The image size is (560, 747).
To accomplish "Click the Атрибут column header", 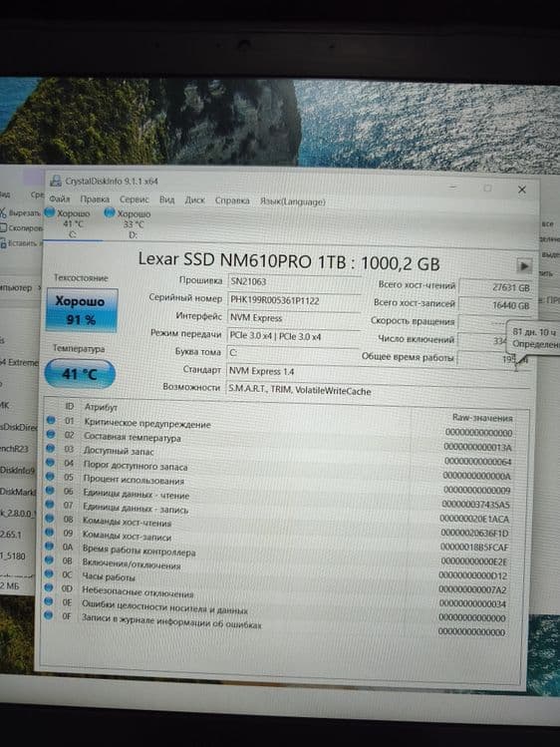I will (x=101, y=407).
